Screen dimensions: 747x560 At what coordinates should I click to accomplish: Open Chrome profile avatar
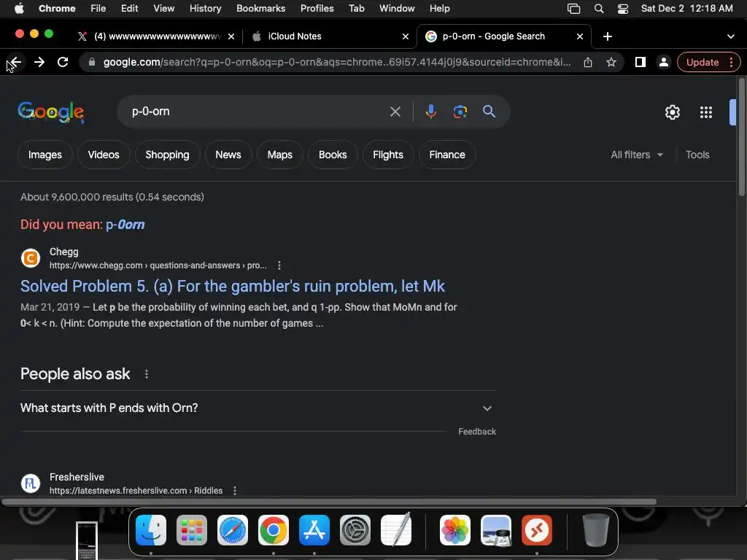pyautogui.click(x=663, y=62)
